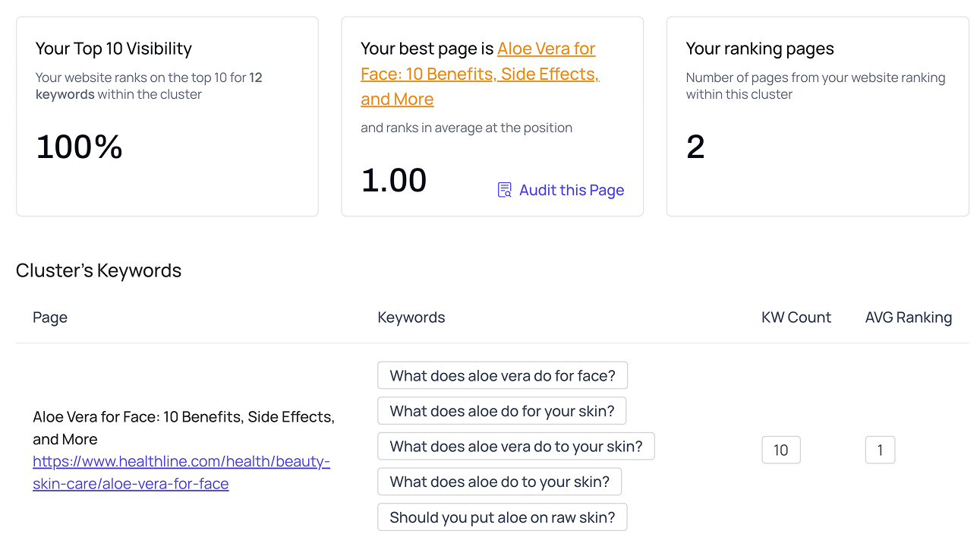Open the Audit this Page link
The width and height of the screenshot is (980, 550).
pos(571,190)
